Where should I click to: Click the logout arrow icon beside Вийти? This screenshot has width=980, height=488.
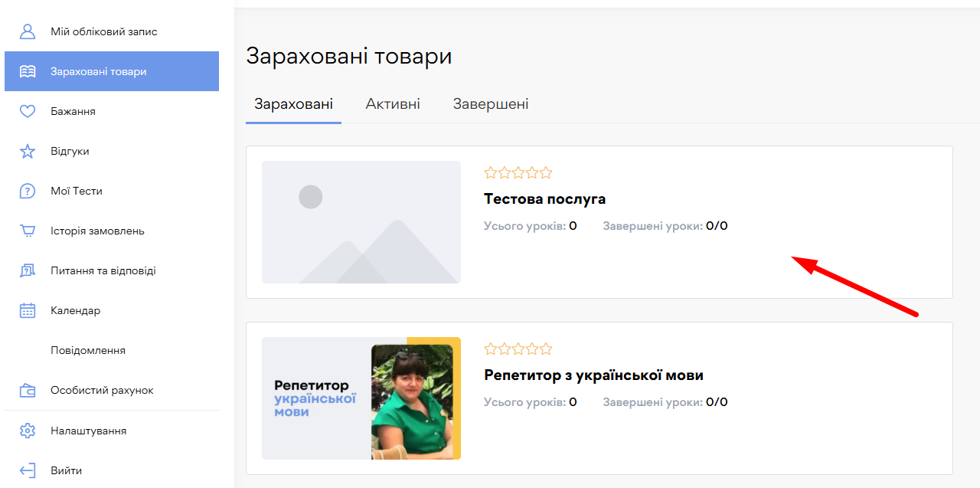28,470
